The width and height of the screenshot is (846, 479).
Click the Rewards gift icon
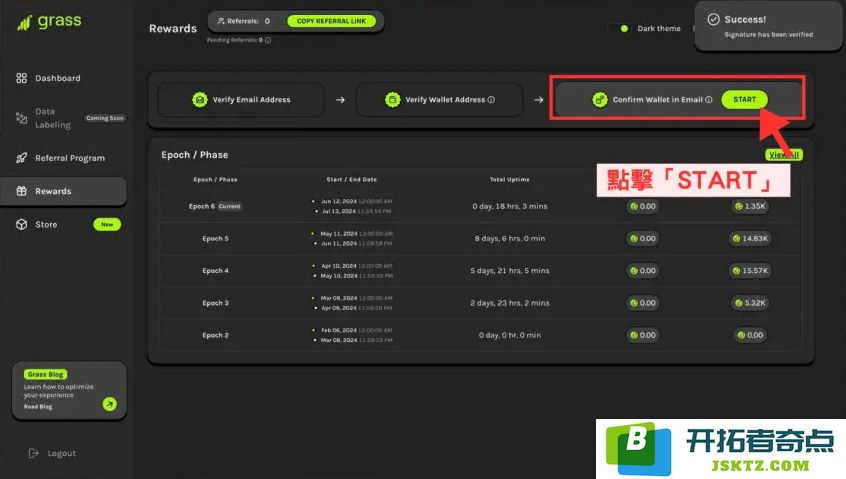click(22, 191)
